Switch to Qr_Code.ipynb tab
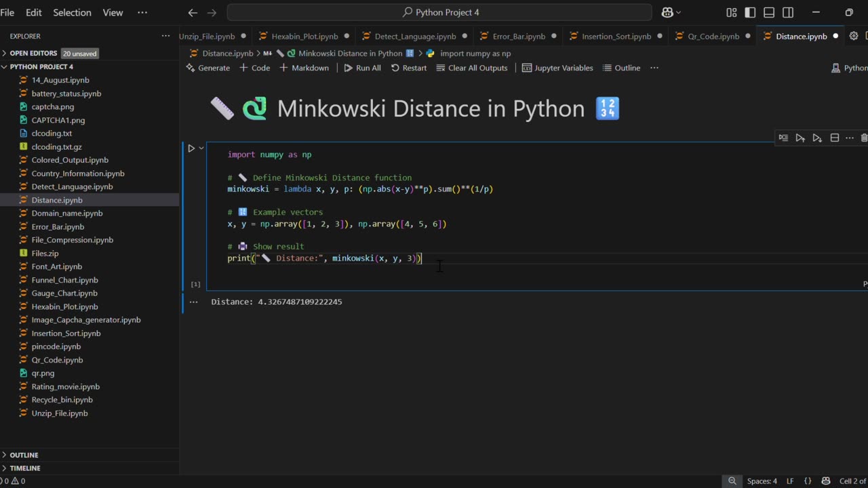Viewport: 868px width, 488px height. (x=713, y=36)
